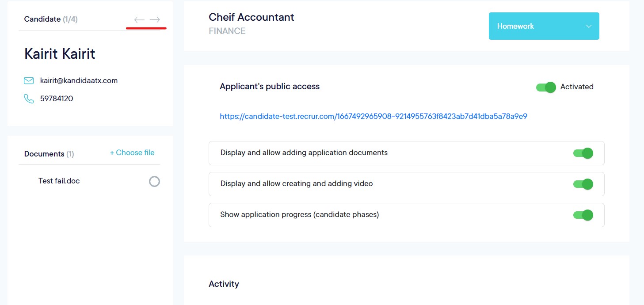Screen dimensions: 644x305
Task: Click the chevron on Homework dropdown
Action: (x=589, y=27)
